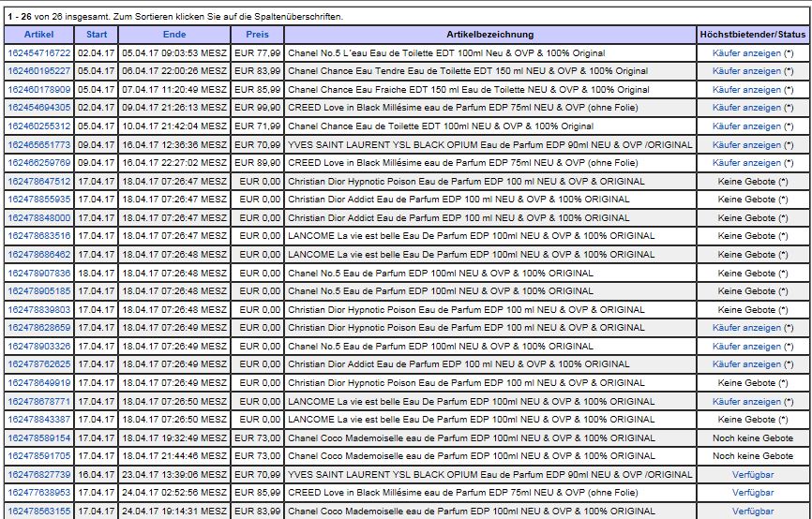Open item number 162460195227
The width and height of the screenshot is (812, 519).
38,71
